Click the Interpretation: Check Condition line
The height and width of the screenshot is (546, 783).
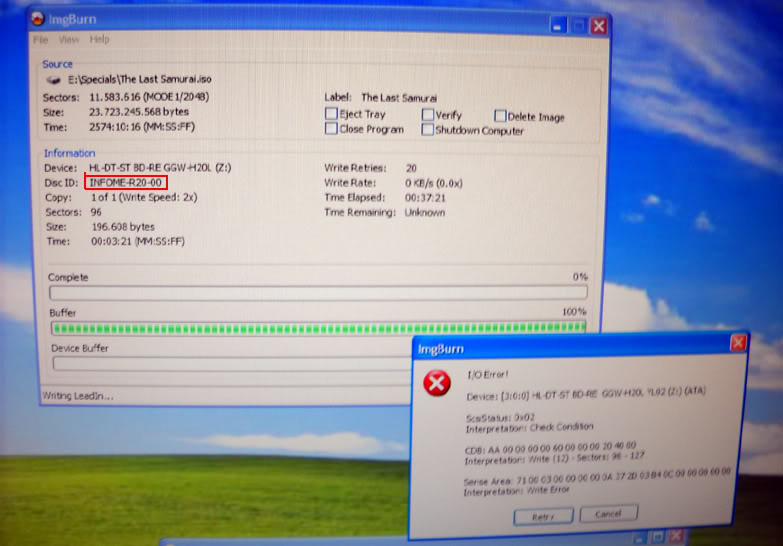(529, 428)
